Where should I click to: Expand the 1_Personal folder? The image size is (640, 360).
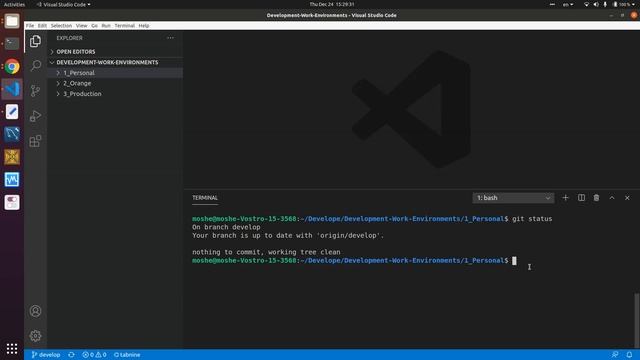tap(116, 73)
